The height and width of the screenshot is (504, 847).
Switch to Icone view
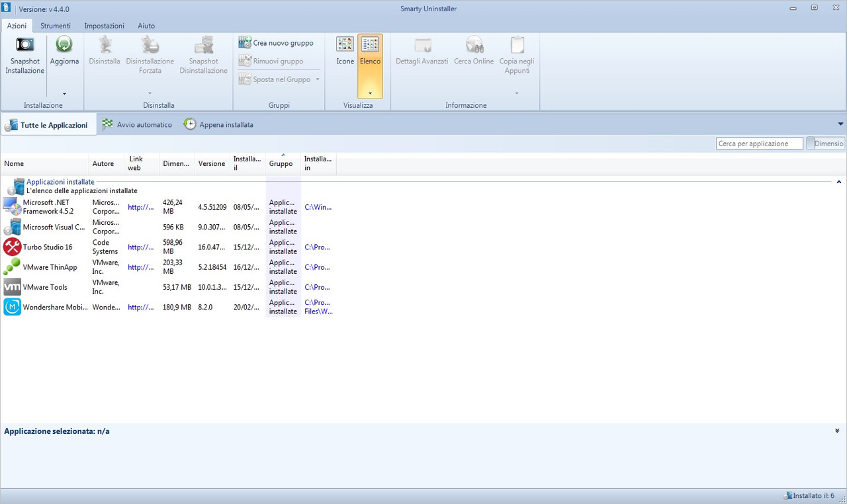coord(345,51)
